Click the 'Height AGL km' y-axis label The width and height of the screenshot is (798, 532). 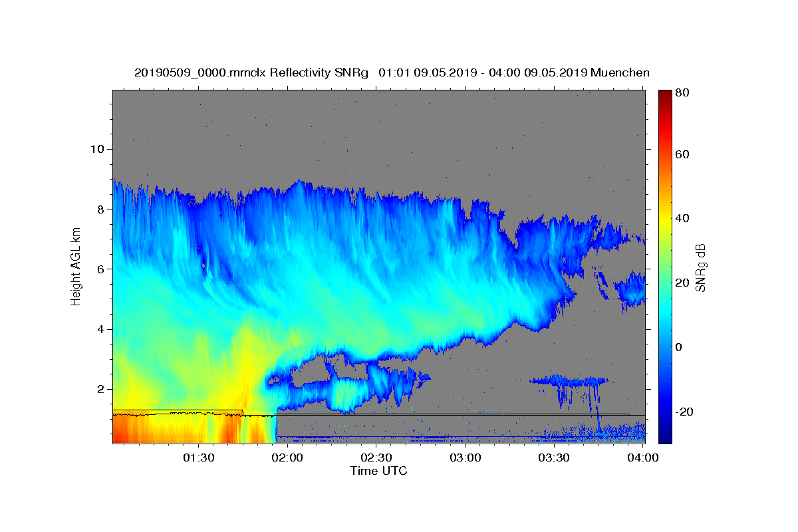click(x=76, y=267)
